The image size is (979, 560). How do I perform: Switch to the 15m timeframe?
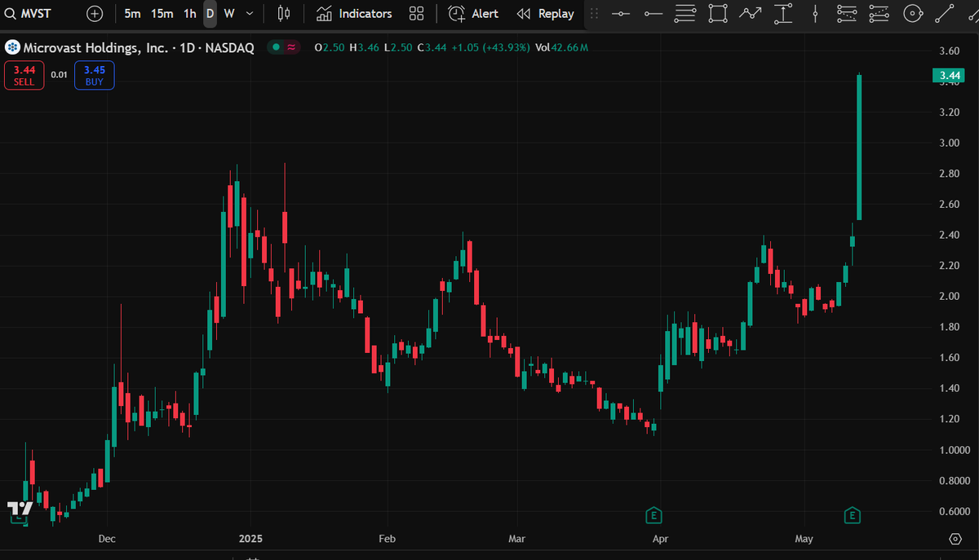pos(162,14)
